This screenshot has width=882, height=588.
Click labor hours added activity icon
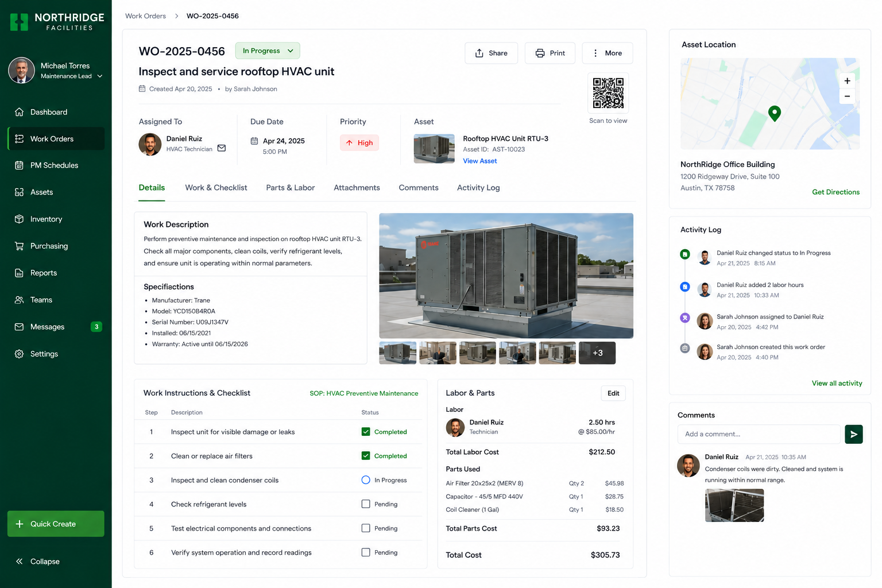coord(684,287)
